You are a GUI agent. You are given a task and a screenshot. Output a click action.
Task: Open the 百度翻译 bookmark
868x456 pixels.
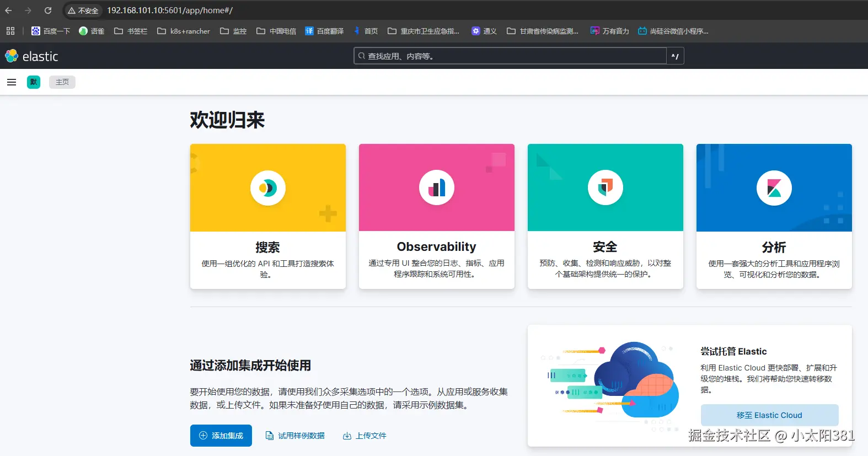click(x=324, y=31)
